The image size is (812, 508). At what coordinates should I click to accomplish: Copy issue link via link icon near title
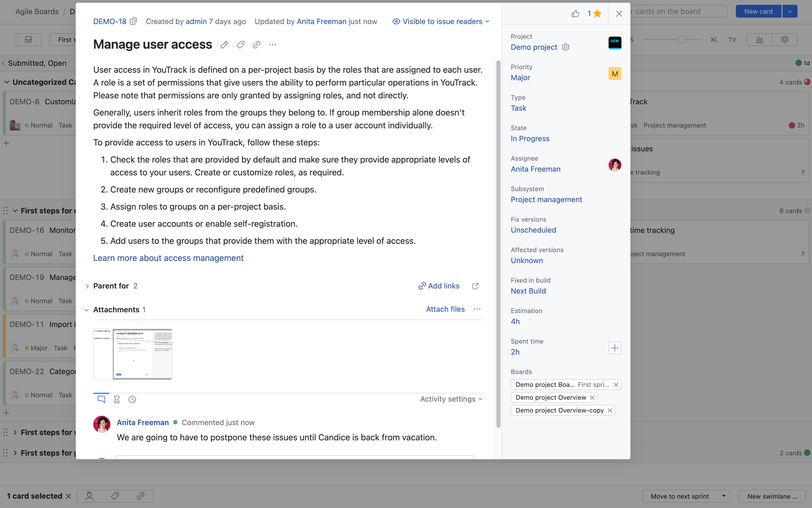[256, 44]
